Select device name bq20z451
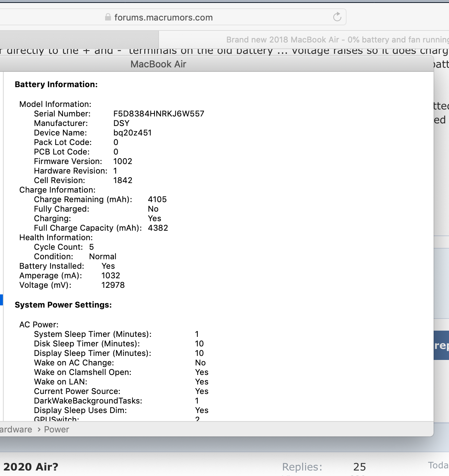Screen dimensions: 449x476 (x=132, y=133)
